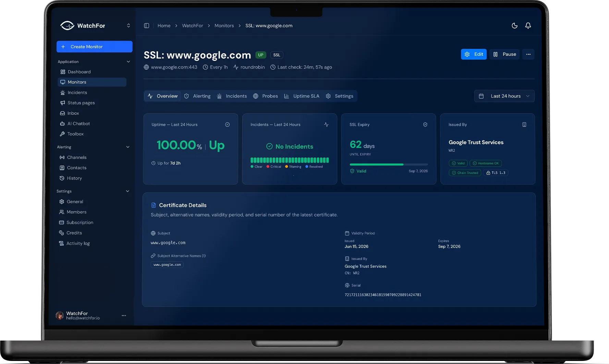Click the TLS 1.3 lock badge
This screenshot has height=364, width=609.
coord(496,173)
